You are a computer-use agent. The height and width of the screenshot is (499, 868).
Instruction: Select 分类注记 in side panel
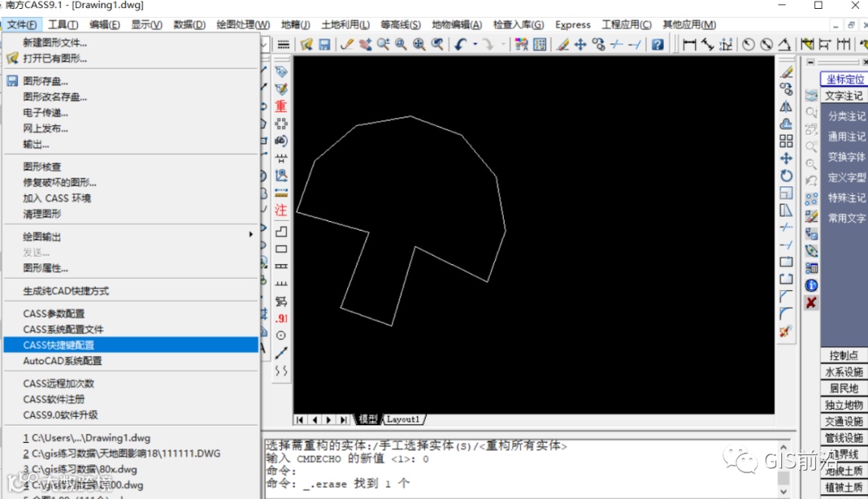tap(846, 117)
